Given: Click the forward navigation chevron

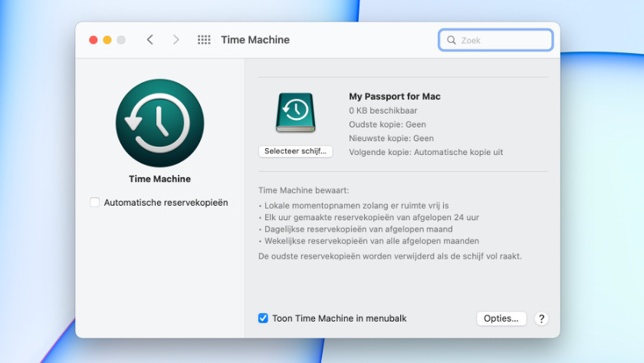Looking at the screenshot, I should 176,40.
